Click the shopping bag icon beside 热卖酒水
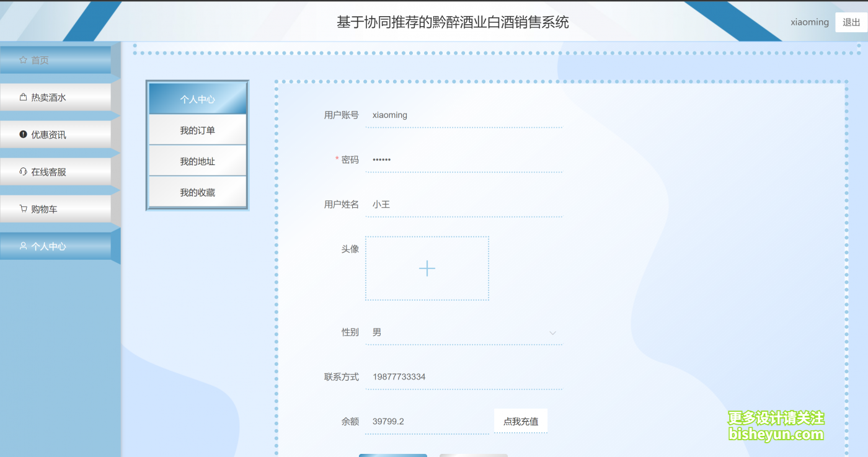Image resolution: width=868 pixels, height=457 pixels. pos(23,97)
